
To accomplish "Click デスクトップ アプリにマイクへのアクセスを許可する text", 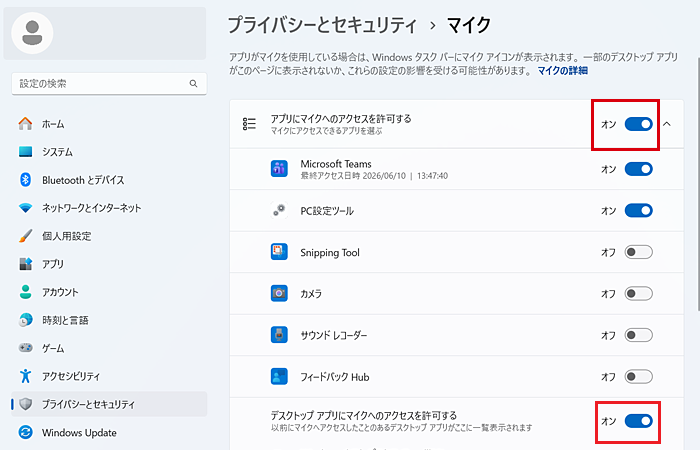I will pos(364,415).
